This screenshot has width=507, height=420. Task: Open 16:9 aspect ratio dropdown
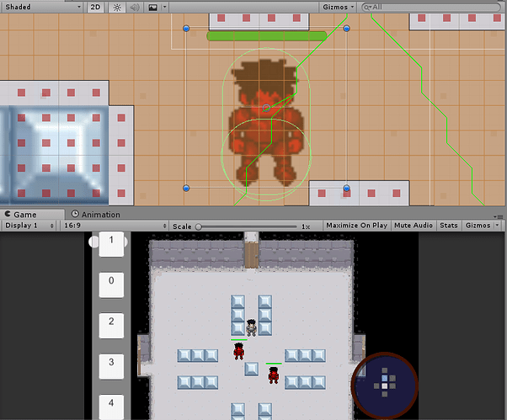point(115,226)
